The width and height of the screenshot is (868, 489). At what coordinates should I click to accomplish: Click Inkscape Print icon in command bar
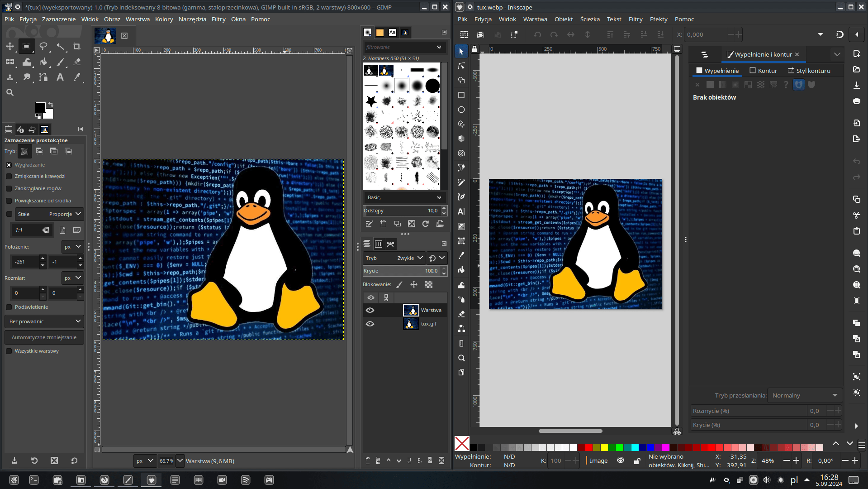coord(857,101)
